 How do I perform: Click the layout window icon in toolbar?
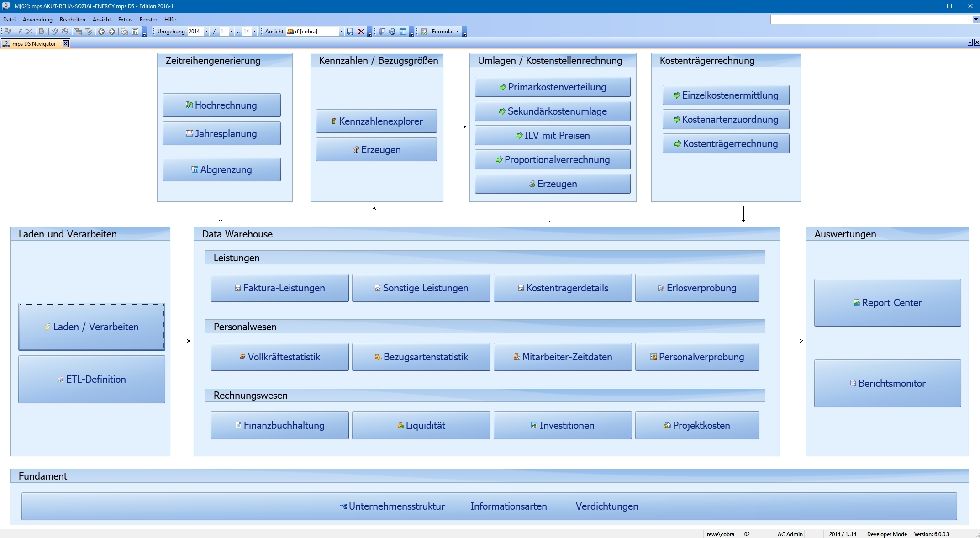click(403, 32)
